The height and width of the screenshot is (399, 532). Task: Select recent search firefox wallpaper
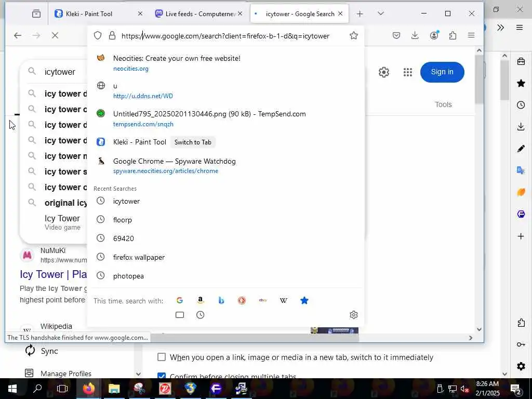point(225,257)
